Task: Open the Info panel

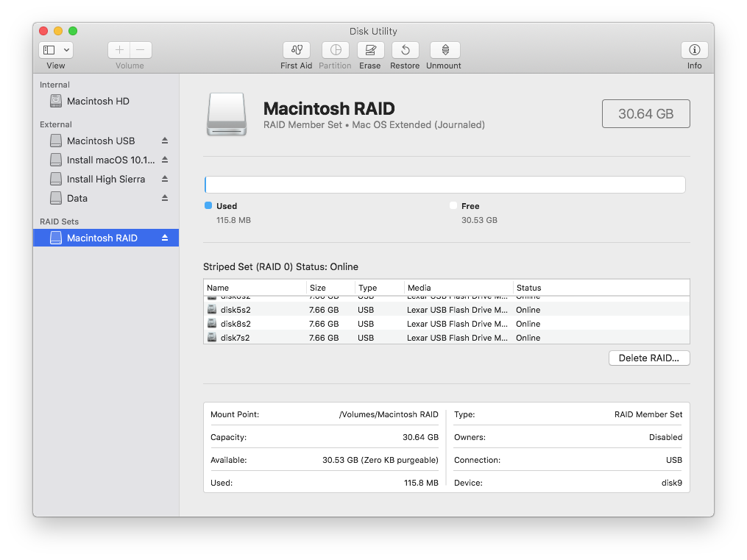Action: [694, 50]
